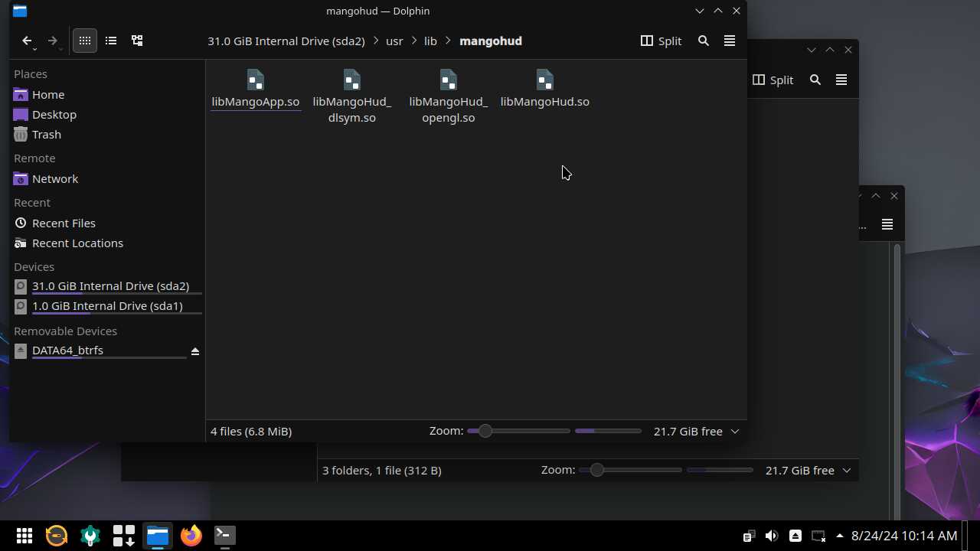Screen dimensions: 980x551
Task: Open hamburger menu in the rearmost window
Action: 887,224
